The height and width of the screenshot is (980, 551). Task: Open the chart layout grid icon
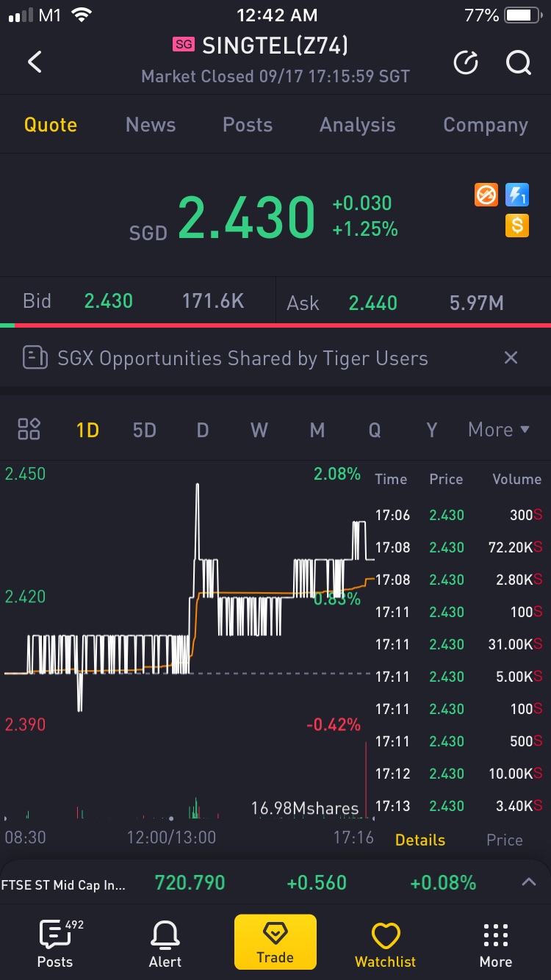pyautogui.click(x=29, y=429)
